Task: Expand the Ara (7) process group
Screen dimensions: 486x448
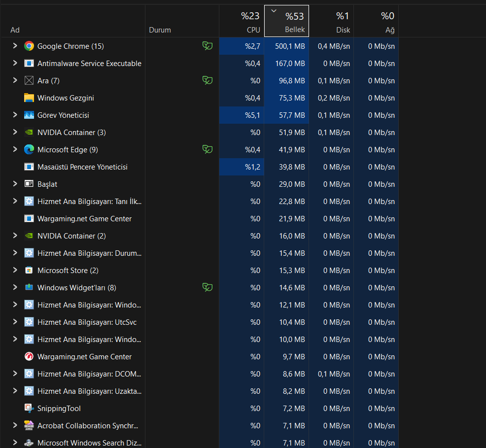Action: [15, 80]
